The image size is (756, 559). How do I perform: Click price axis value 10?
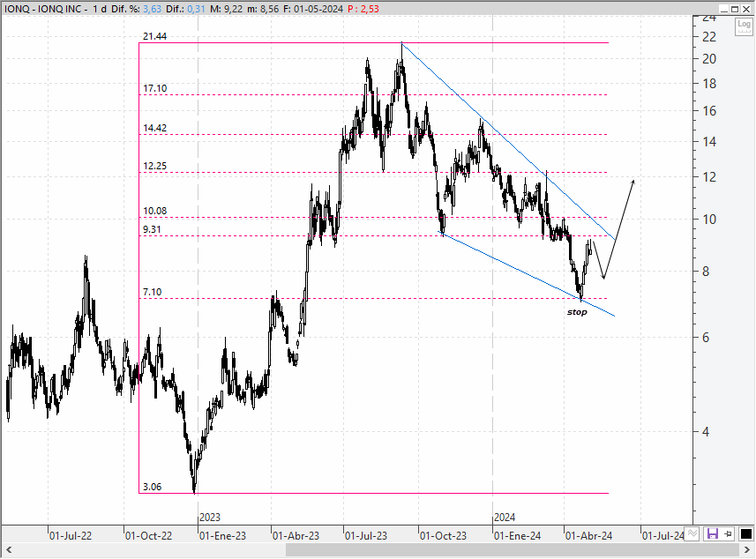point(709,220)
